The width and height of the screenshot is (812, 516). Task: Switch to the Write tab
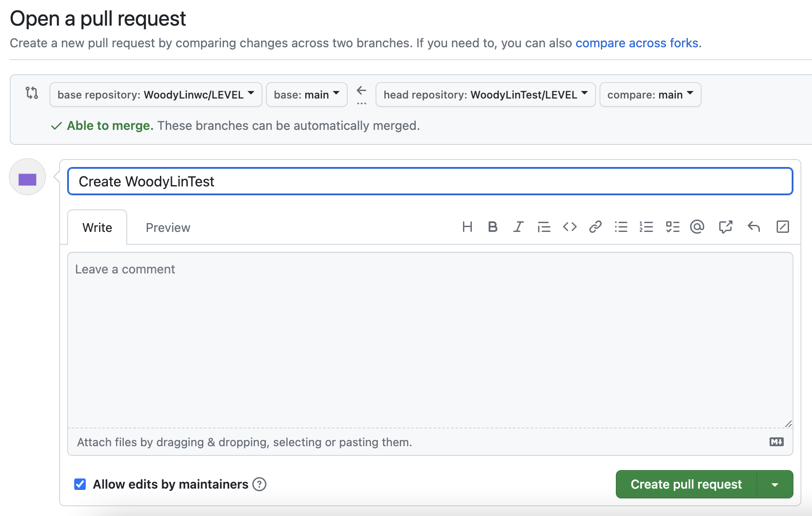tap(97, 227)
